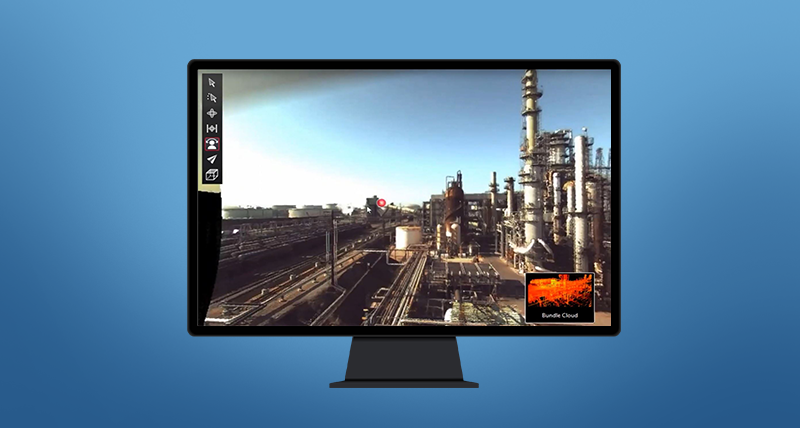Select the arrow pointer tool
Viewport: 800px width, 428px height.
(x=211, y=83)
